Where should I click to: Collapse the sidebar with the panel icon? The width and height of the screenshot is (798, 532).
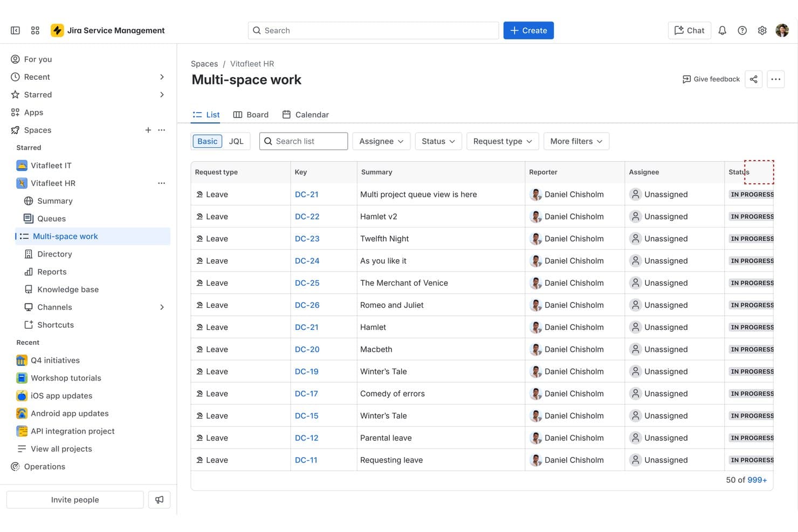click(16, 31)
